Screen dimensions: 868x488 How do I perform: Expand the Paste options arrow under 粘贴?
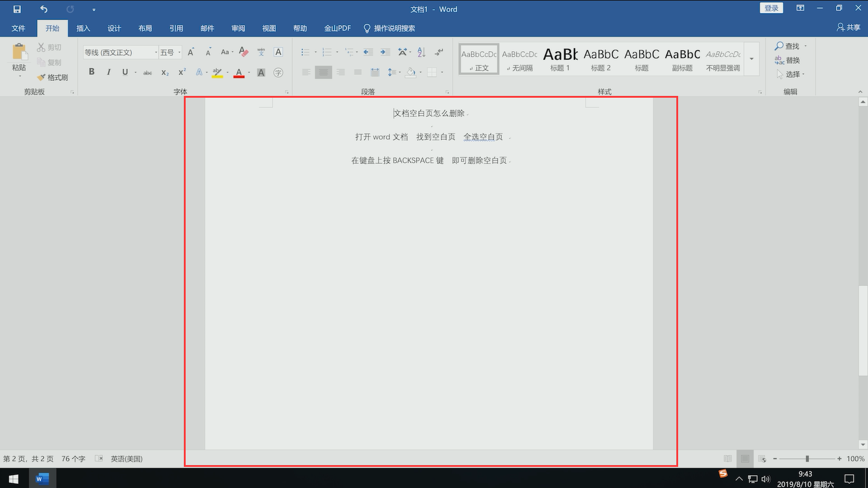19,76
